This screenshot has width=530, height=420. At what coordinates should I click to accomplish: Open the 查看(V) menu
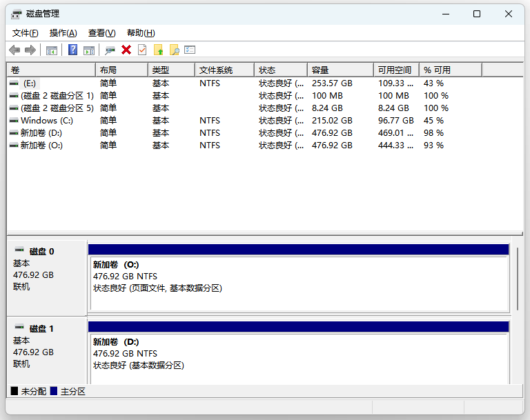coord(101,33)
